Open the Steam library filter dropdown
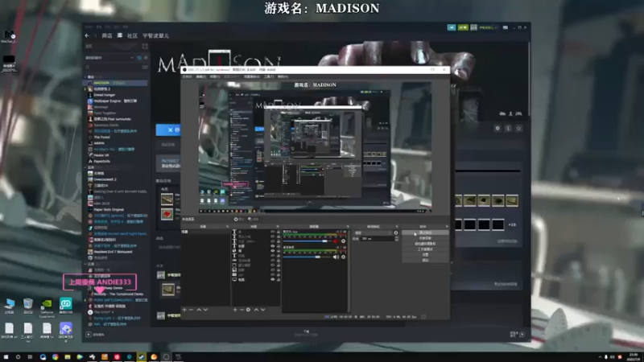The image size is (644, 362). pyautogui.click(x=110, y=58)
